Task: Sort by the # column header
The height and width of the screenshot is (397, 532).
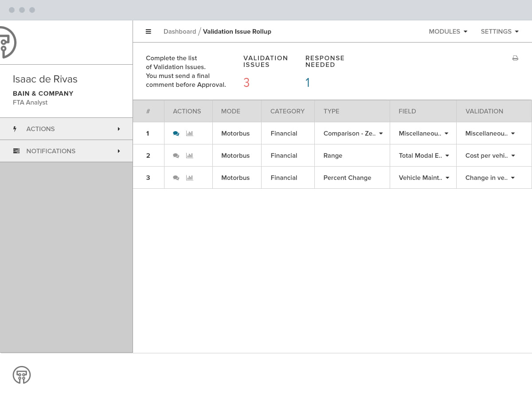Action: [x=148, y=111]
